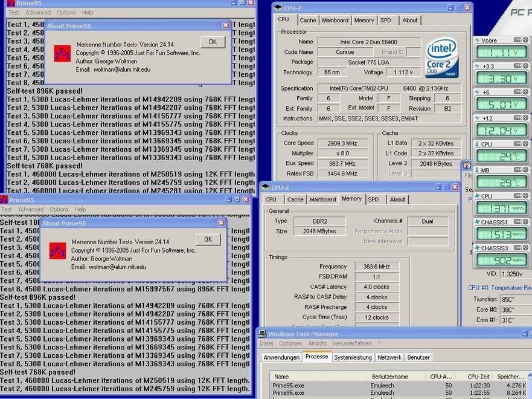Open the Herunterfahren menu in Task-Manager

point(352,343)
